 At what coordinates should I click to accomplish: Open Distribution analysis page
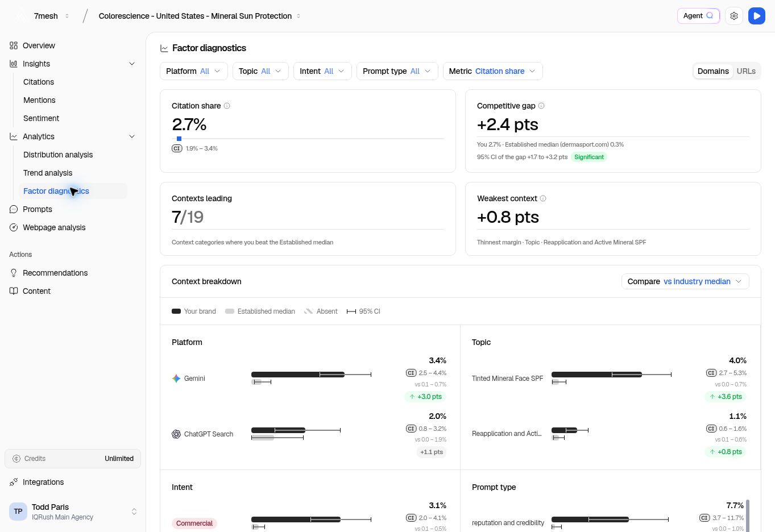coord(58,155)
